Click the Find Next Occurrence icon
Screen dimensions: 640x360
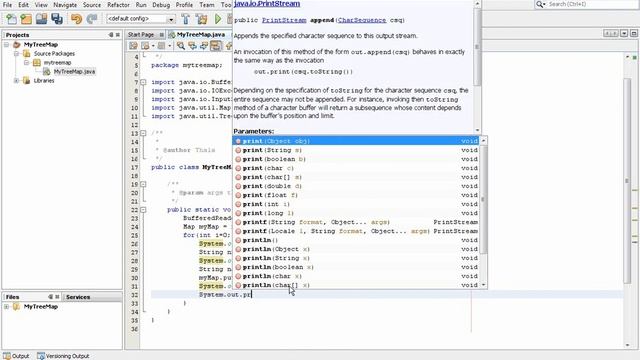[x=204, y=46]
